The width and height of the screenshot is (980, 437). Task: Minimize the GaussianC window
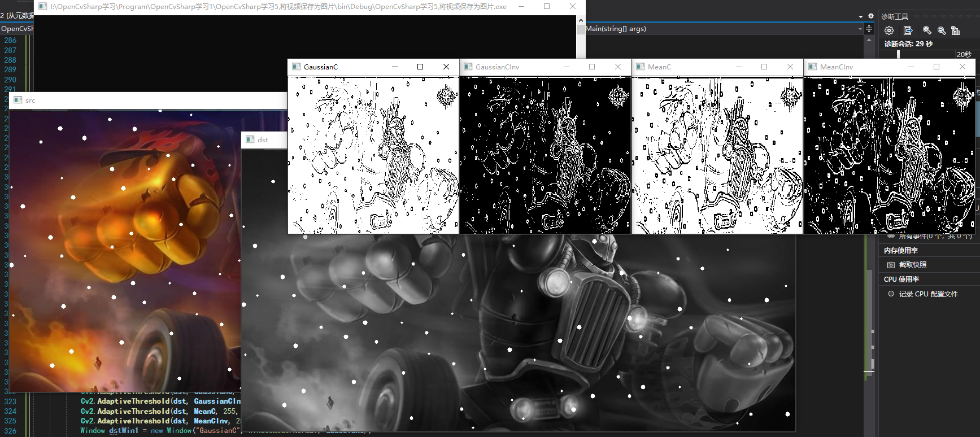click(x=395, y=67)
